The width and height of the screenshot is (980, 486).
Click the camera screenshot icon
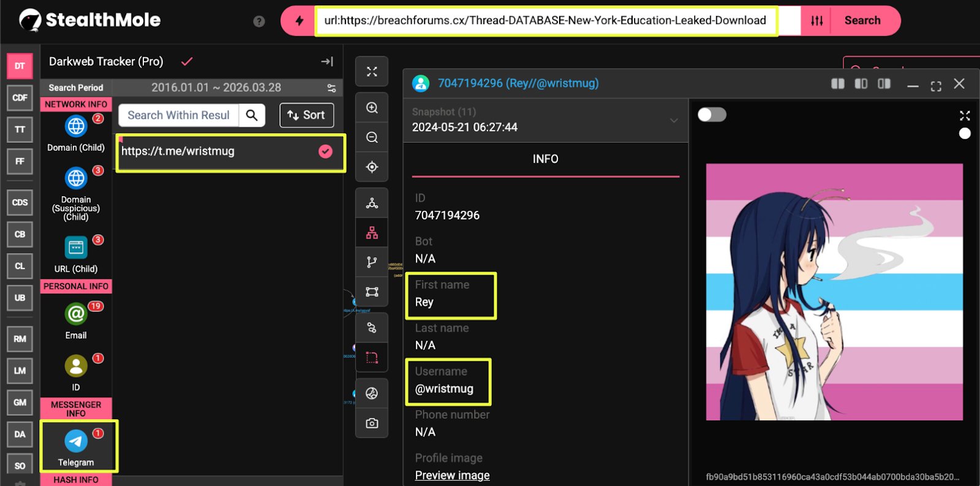[x=372, y=423]
